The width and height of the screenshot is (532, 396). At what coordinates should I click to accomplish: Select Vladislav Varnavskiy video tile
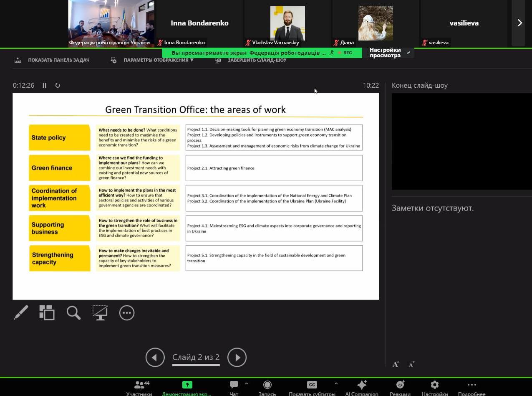pyautogui.click(x=287, y=23)
